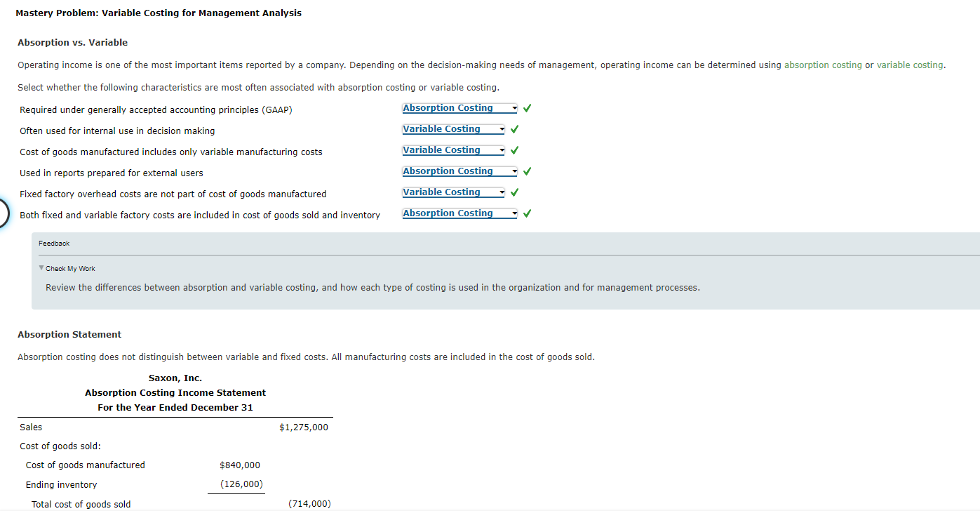980x511 pixels.
Task: Click the checkmark beside fixed factory overhead answer
Action: click(x=514, y=192)
